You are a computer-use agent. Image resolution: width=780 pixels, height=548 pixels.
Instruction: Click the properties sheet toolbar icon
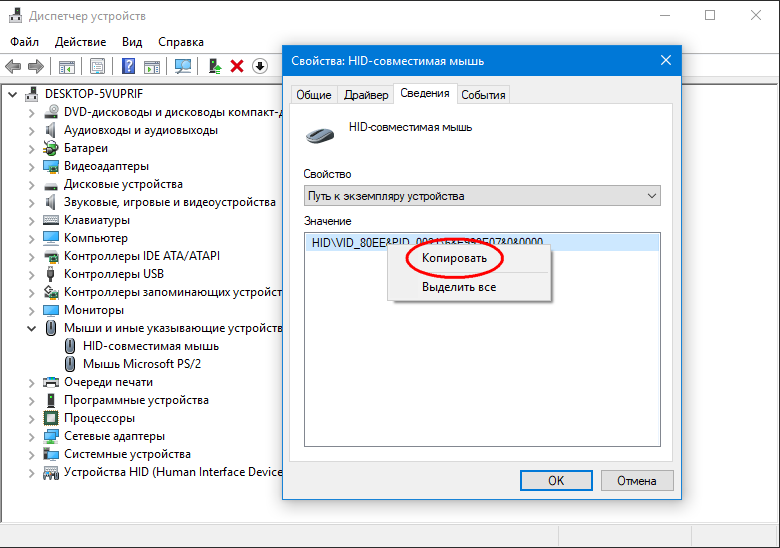pos(98,66)
